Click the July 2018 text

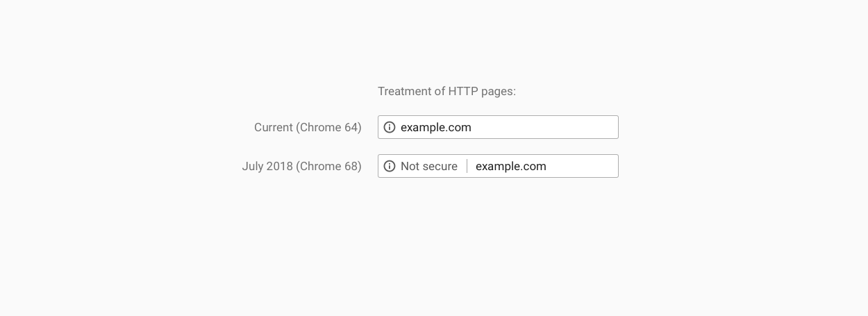point(267,166)
